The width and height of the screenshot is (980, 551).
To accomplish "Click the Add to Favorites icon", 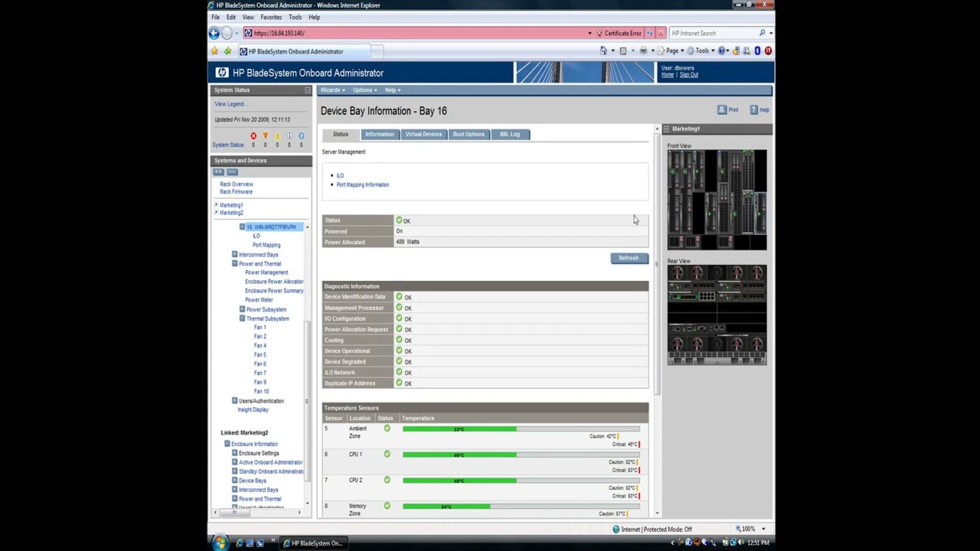I will 227,51.
